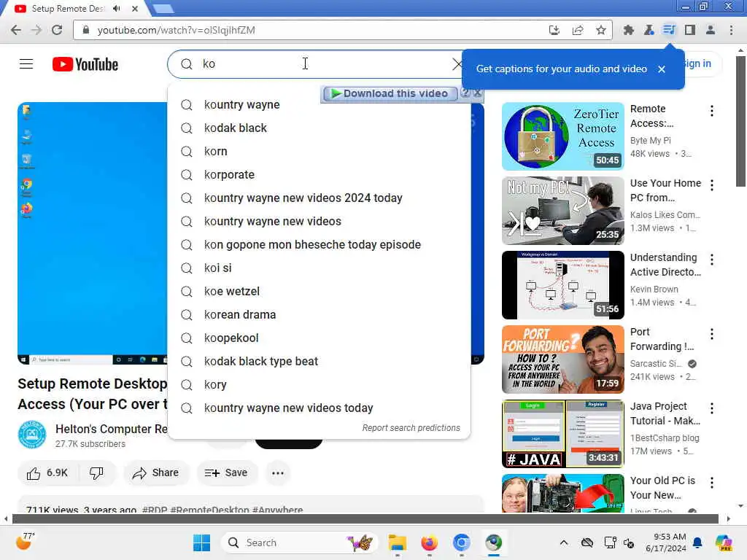The height and width of the screenshot is (560, 747).
Task: Launch Firefox from the taskbar
Action: (x=429, y=542)
